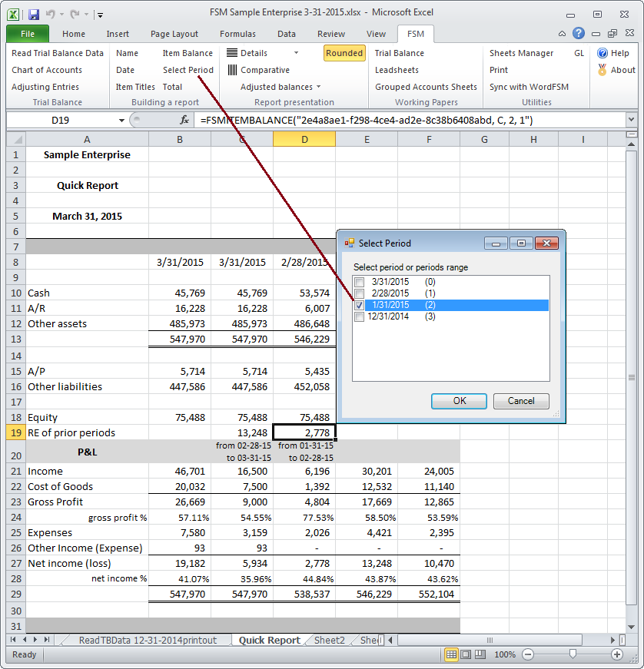
Task: Click the insert function fx icon
Action: pos(184,120)
